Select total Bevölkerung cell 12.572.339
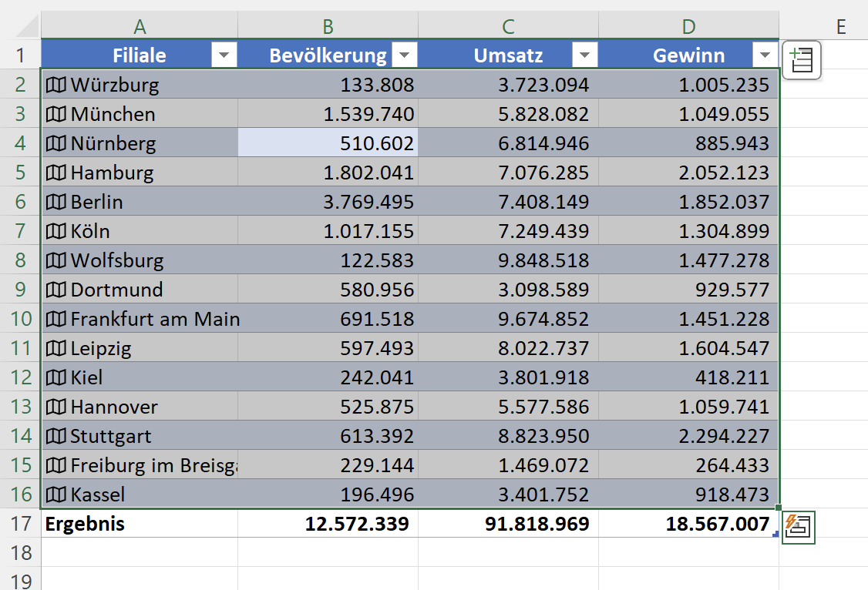Viewport: 868px width, 590px height. coord(328,523)
